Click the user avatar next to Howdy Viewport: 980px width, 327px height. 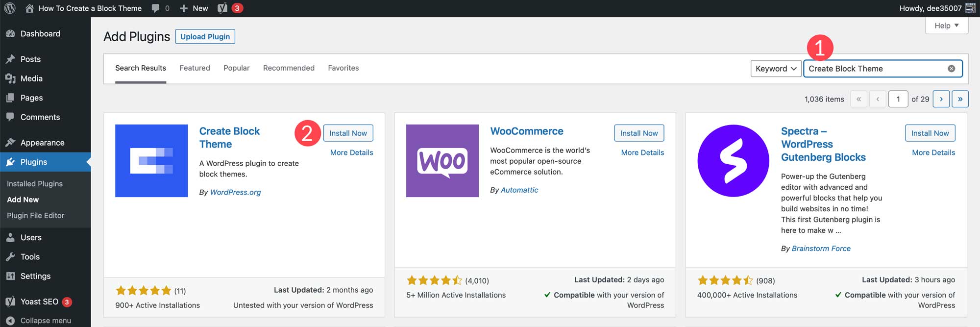click(970, 8)
